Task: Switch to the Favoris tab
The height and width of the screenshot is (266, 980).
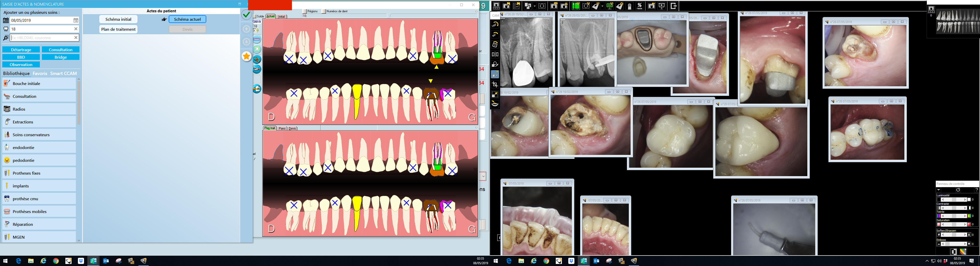Action: point(40,73)
